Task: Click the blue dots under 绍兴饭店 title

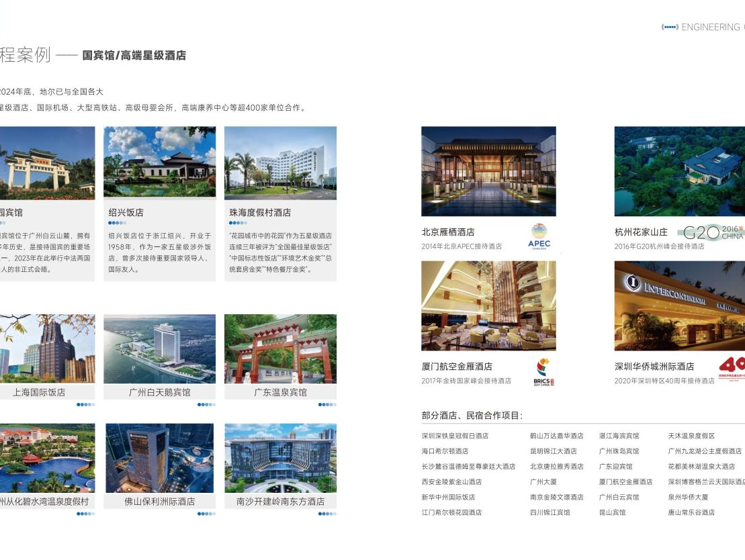Action: pyautogui.click(x=117, y=223)
